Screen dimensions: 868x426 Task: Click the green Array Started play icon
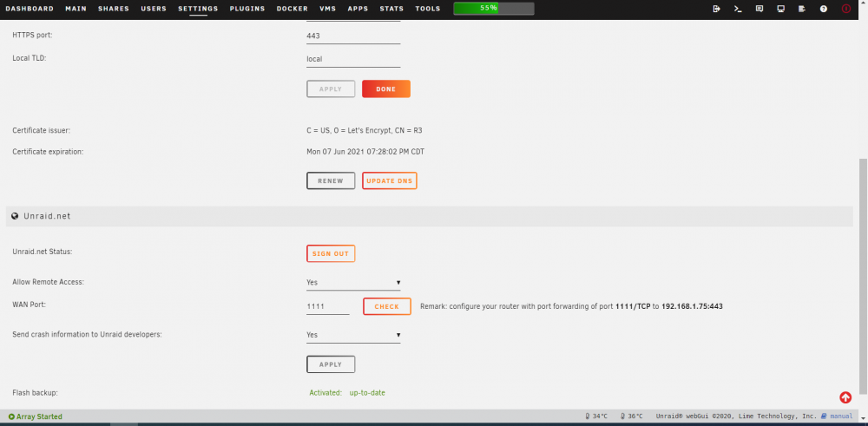[x=11, y=416]
